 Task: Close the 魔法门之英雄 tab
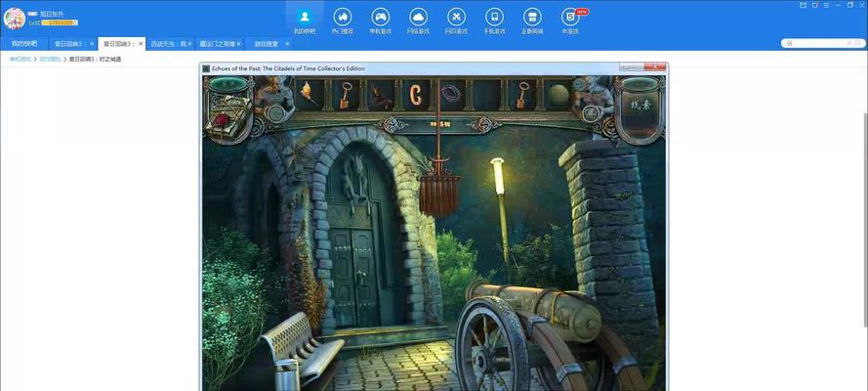tap(238, 44)
